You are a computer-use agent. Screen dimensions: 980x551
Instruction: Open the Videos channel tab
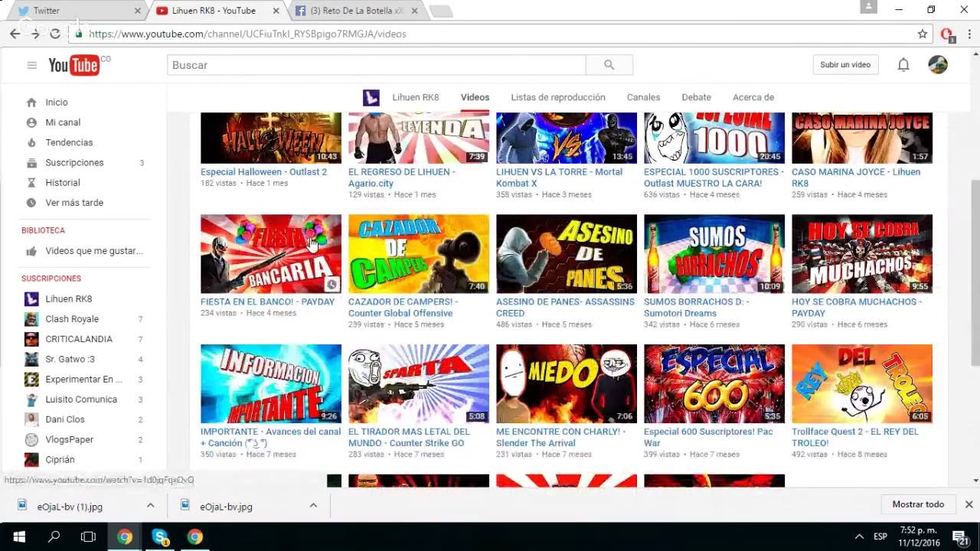475,97
